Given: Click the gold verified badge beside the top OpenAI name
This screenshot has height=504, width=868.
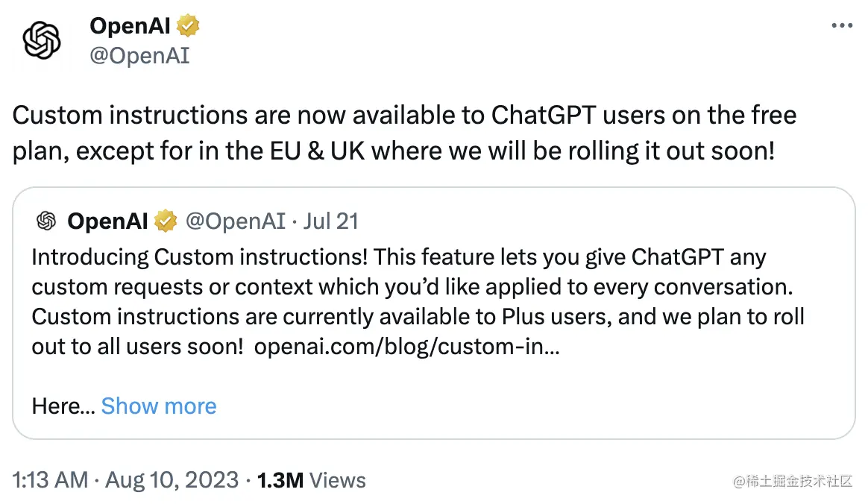Looking at the screenshot, I should click(188, 27).
